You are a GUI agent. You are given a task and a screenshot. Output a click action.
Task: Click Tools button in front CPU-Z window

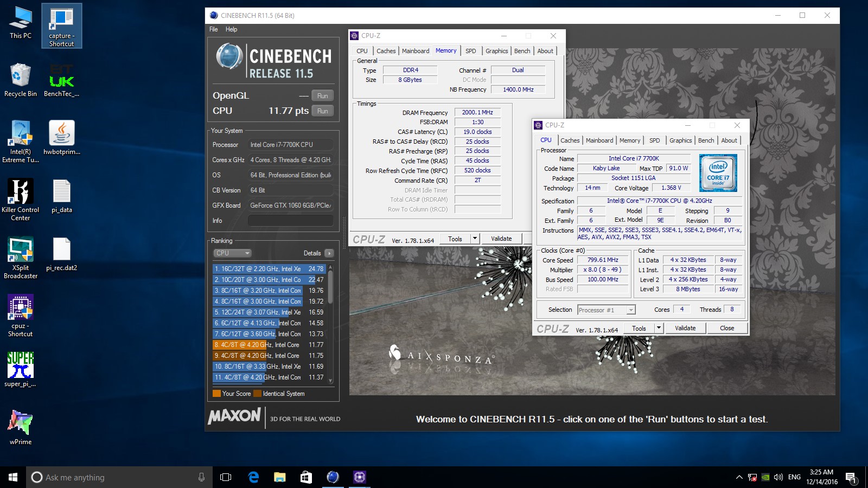(639, 328)
